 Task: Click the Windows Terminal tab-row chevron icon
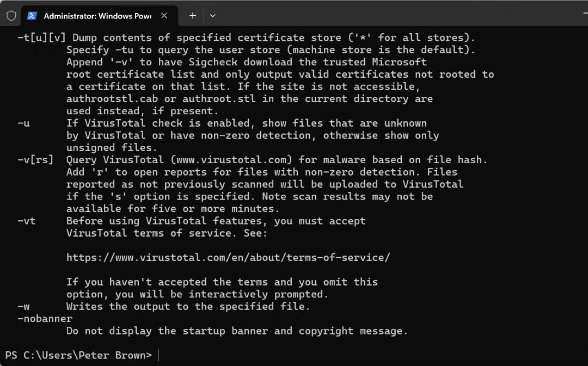[212, 16]
